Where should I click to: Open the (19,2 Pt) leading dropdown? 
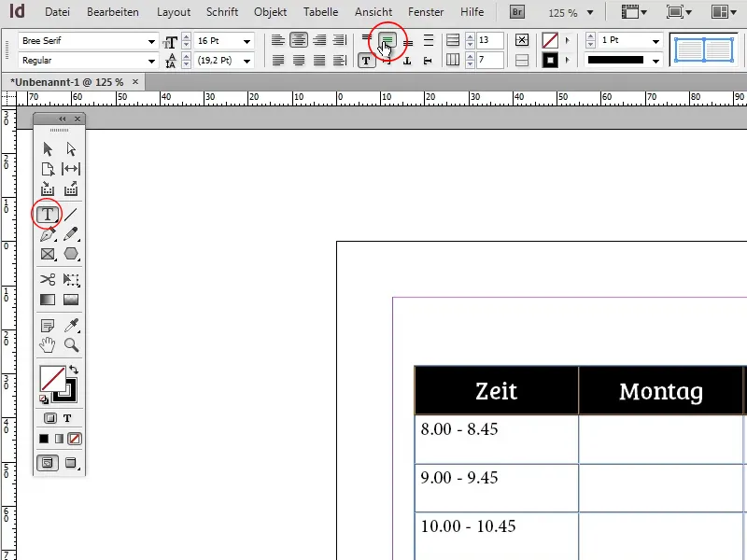point(247,61)
